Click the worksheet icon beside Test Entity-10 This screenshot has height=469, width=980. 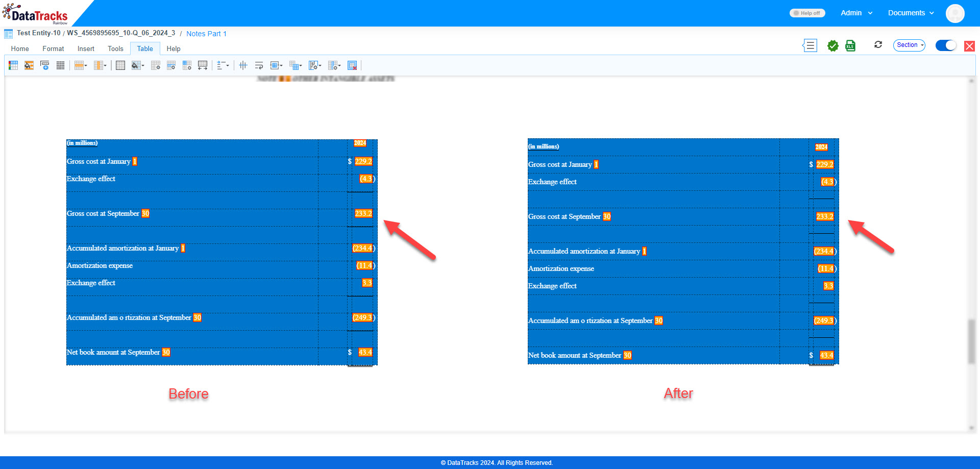coord(8,34)
